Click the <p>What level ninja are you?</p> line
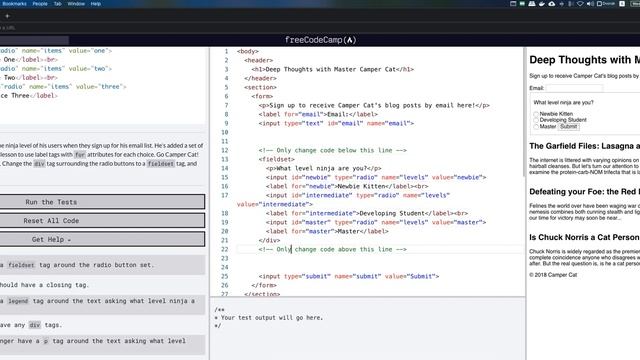 point(324,168)
